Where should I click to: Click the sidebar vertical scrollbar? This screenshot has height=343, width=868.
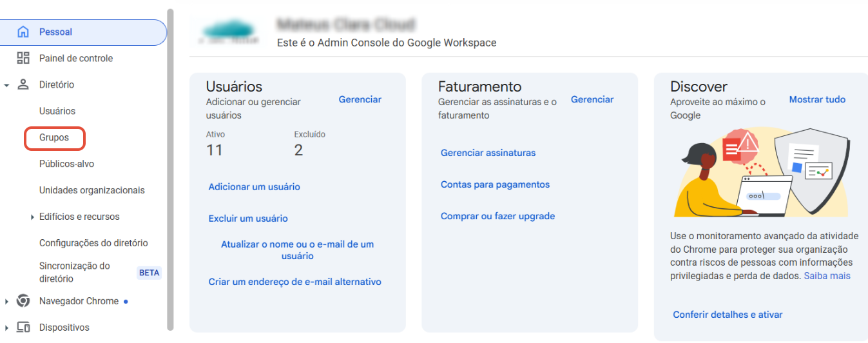[x=170, y=169]
